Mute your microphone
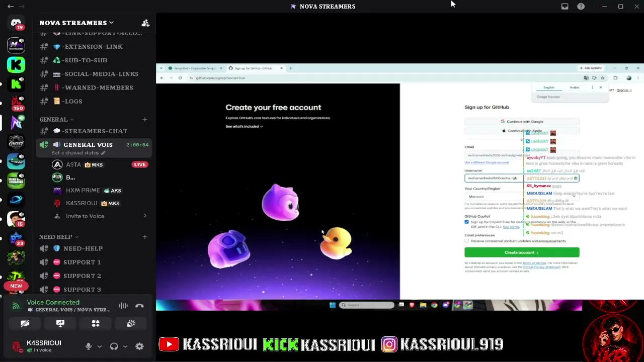 tap(89, 346)
